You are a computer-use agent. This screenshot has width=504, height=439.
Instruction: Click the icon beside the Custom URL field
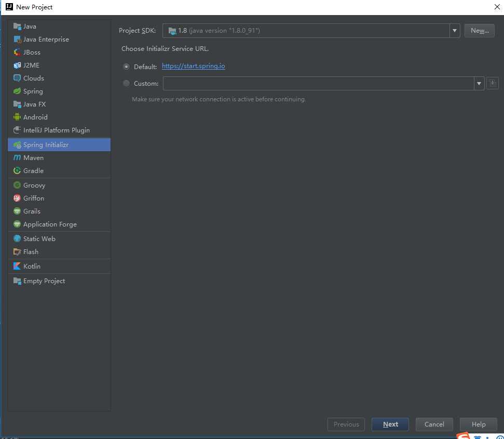pos(492,83)
